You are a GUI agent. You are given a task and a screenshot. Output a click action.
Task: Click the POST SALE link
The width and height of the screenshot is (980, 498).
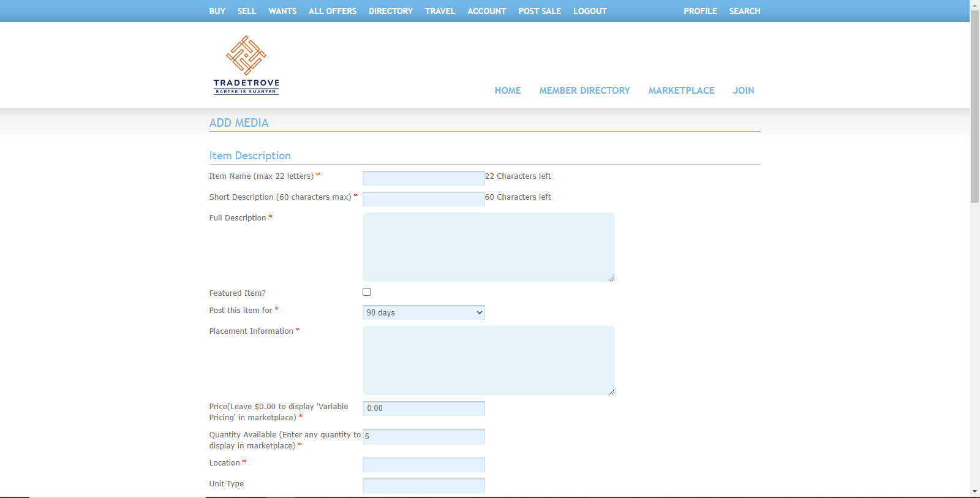(x=540, y=11)
